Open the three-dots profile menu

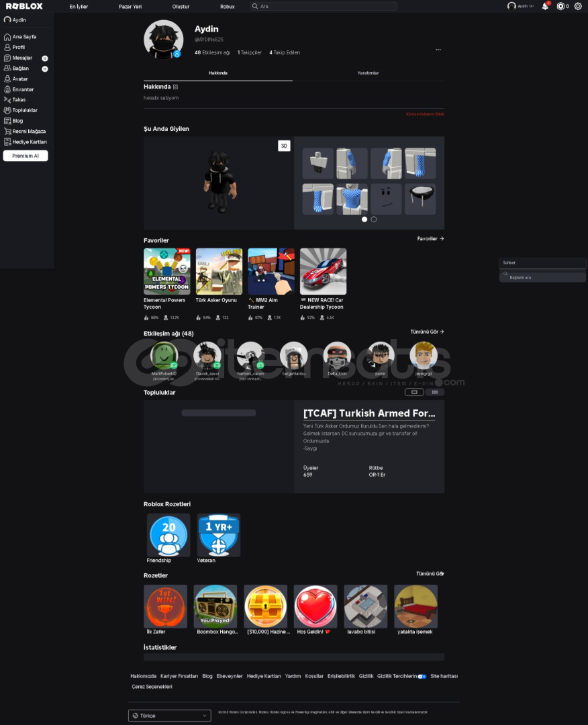click(438, 50)
